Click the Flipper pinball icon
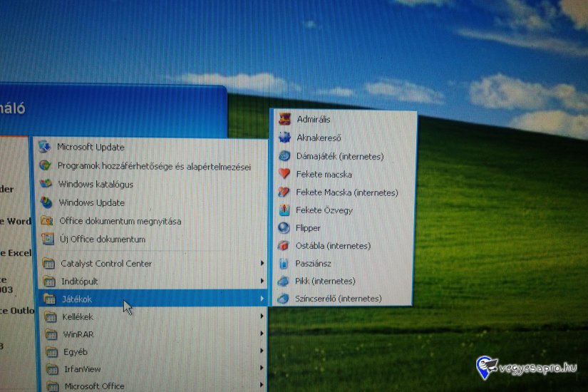The height and width of the screenshot is (392, 588). click(x=284, y=228)
